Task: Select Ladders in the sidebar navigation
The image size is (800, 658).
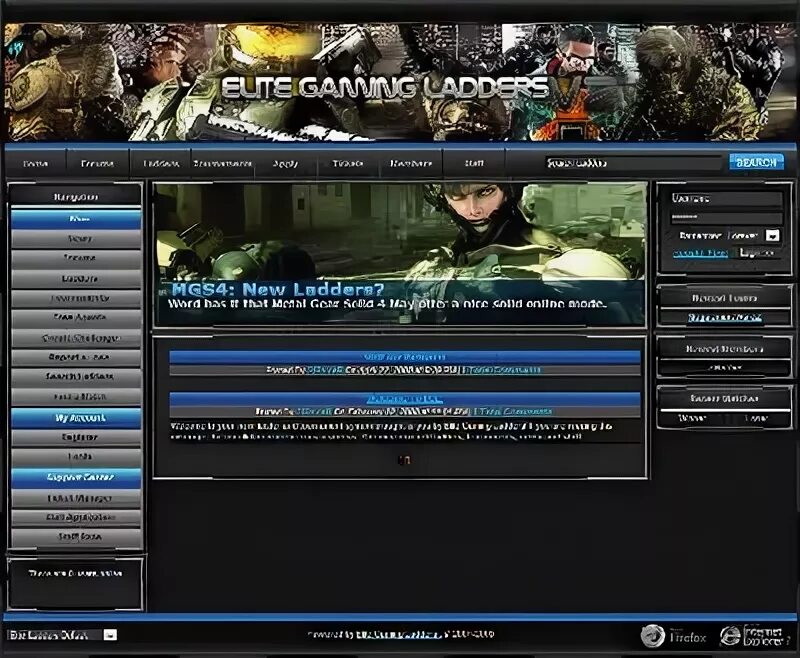Action: (77, 279)
